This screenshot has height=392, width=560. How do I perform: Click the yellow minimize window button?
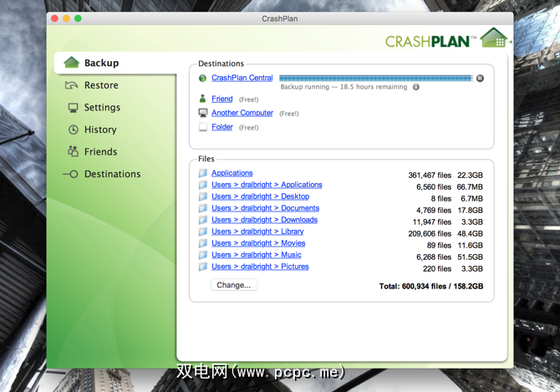(66, 18)
